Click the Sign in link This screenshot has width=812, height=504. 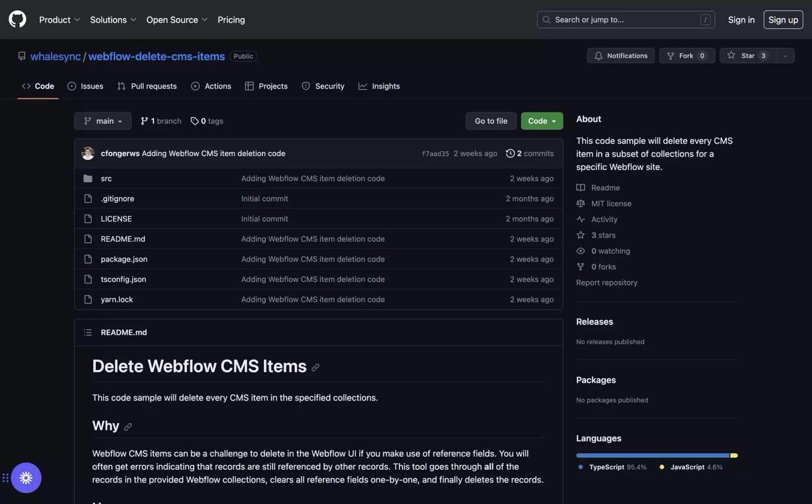pos(741,20)
